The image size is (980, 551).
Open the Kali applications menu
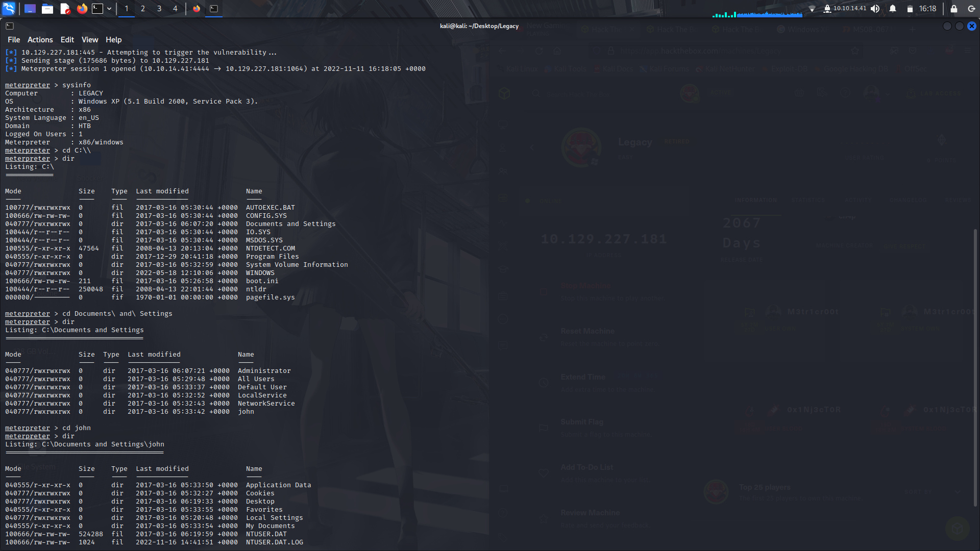pyautogui.click(x=9, y=9)
